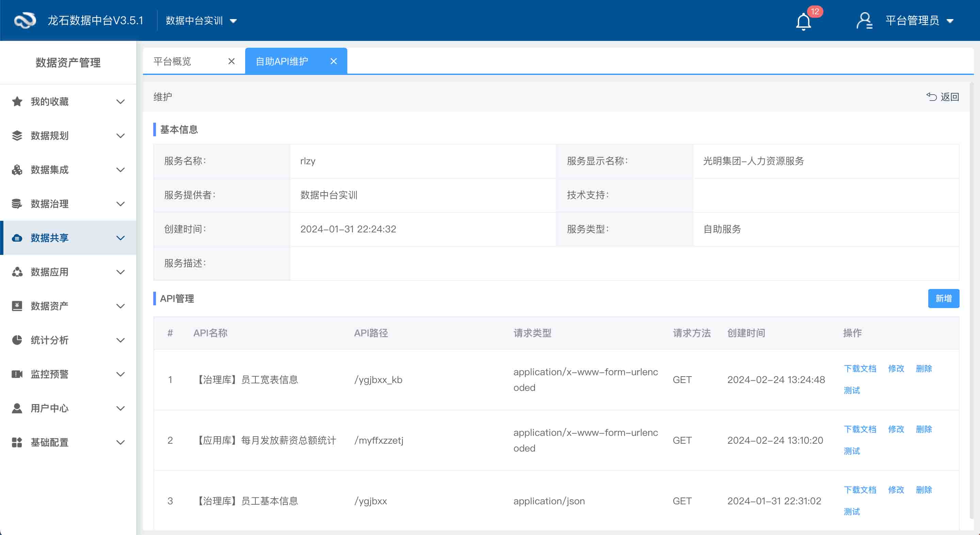Expand the 数据规划 menu chevron
The height and width of the screenshot is (535, 980).
pyautogui.click(x=121, y=136)
